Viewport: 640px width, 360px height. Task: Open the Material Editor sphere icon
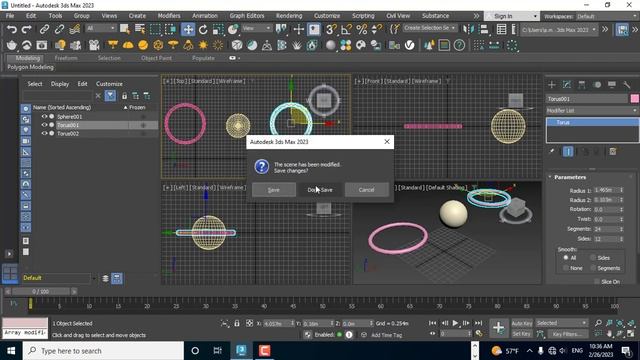click(331, 45)
